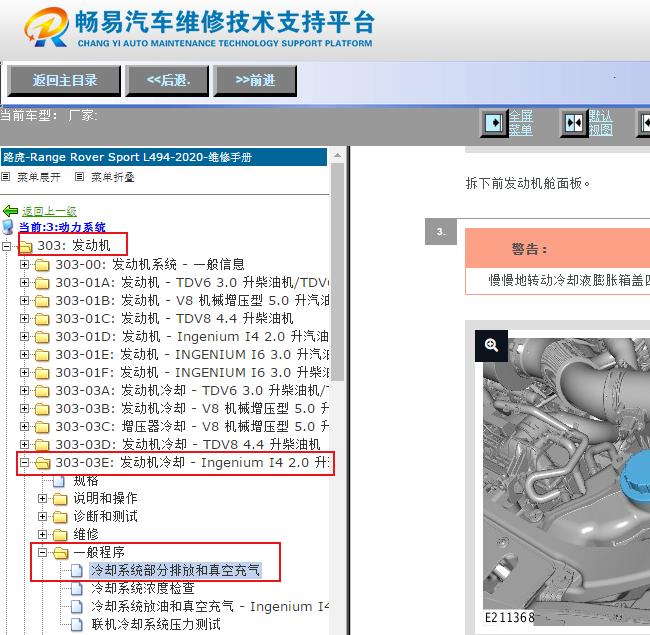
Task: Click the 冷却系统浓度检查 page icon
Action: pos(77,589)
